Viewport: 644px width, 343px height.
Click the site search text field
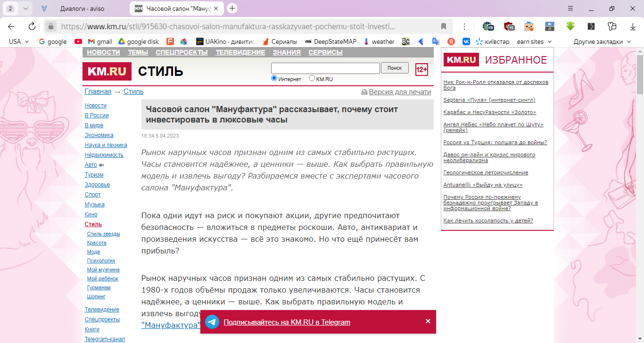click(x=325, y=68)
